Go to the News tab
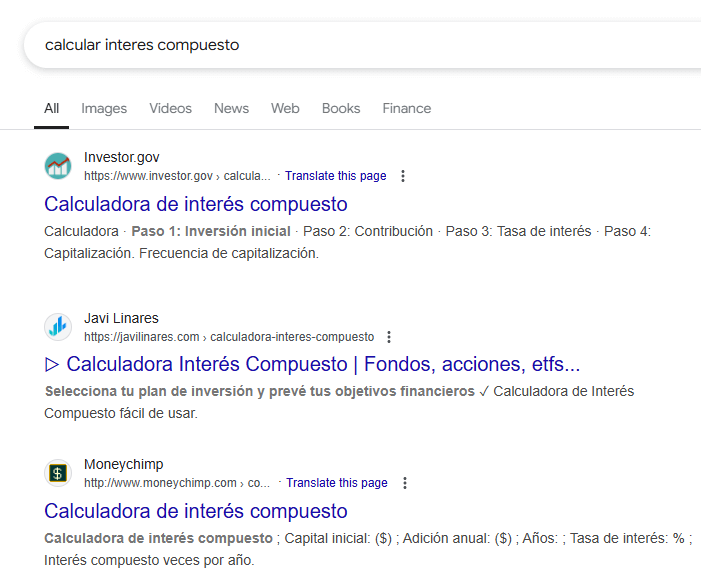This screenshot has height=581, width=701. (231, 109)
